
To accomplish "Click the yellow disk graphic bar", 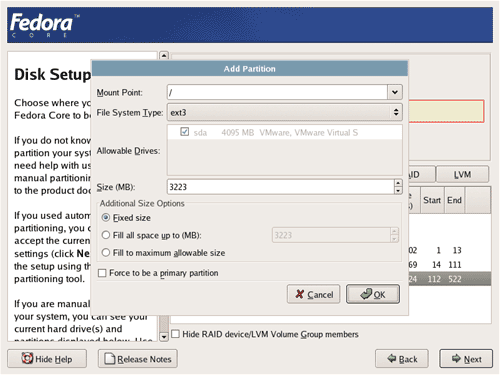I will [446, 111].
